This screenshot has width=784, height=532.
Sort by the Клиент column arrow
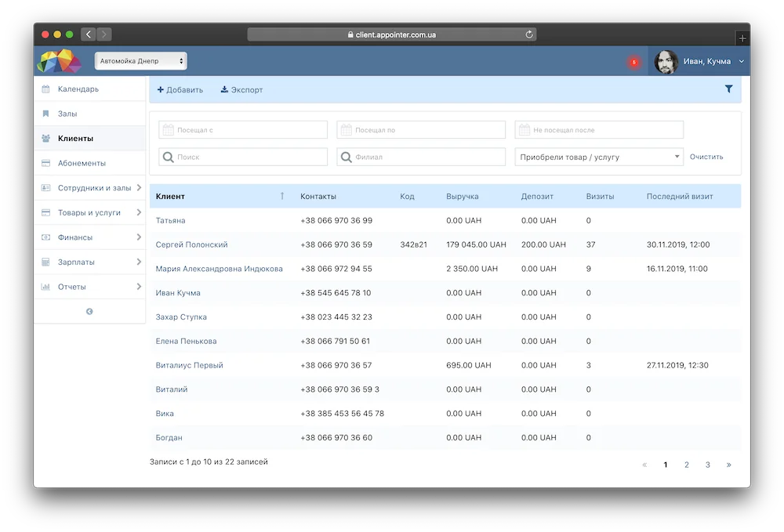(282, 197)
